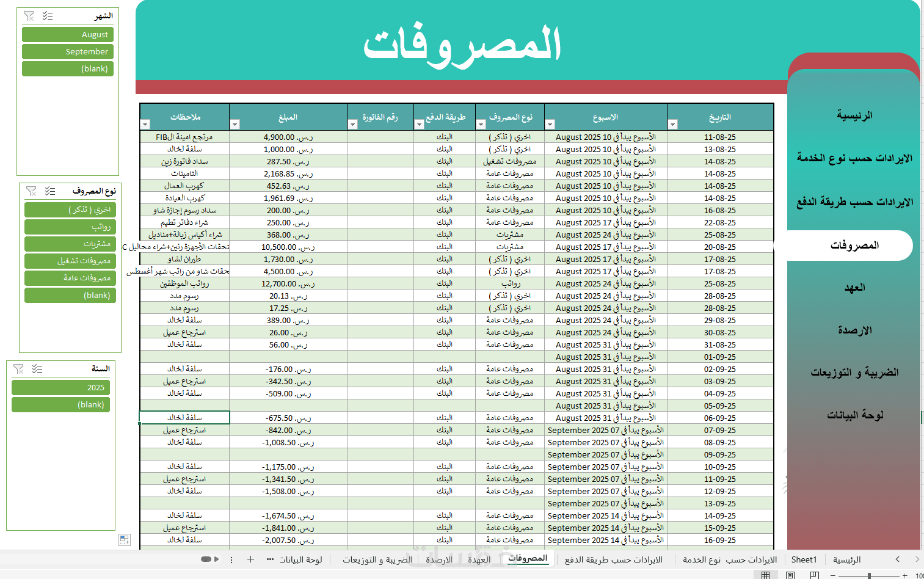Open the لوحة البيانات sheet tab
Screen dimensions: 924x579
[x=301, y=559]
